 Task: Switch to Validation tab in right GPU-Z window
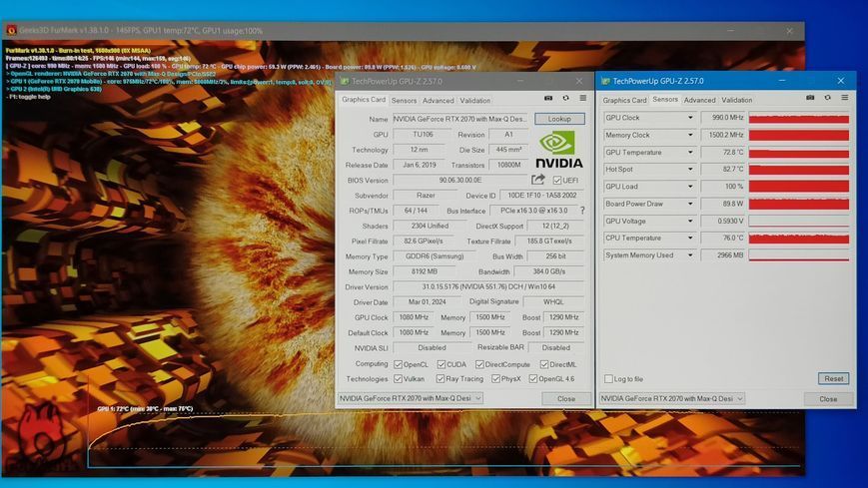tap(737, 100)
